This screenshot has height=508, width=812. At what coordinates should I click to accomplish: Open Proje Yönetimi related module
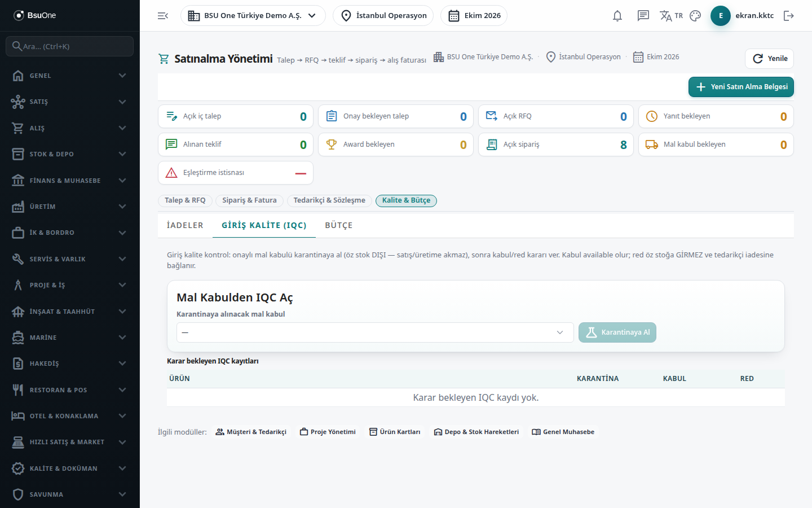point(328,432)
